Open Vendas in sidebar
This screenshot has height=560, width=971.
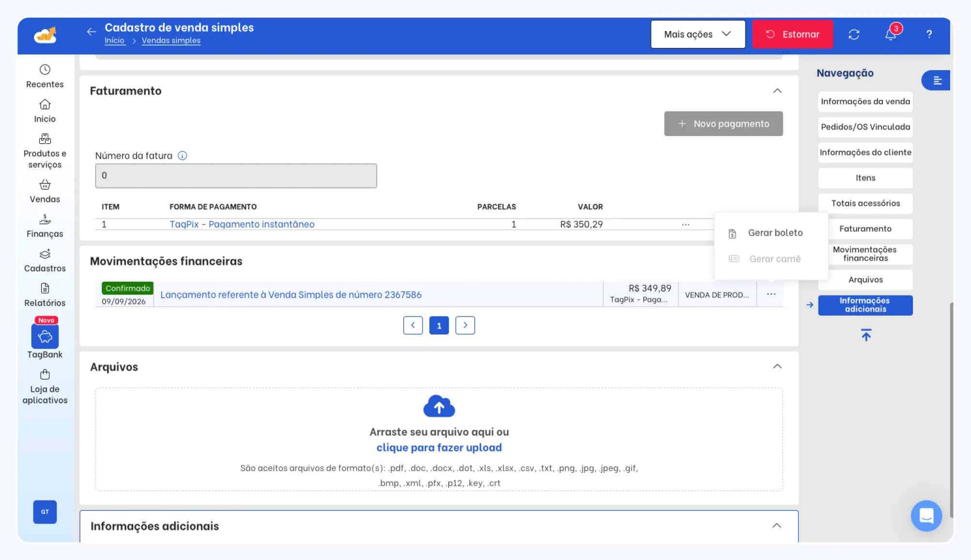click(45, 192)
